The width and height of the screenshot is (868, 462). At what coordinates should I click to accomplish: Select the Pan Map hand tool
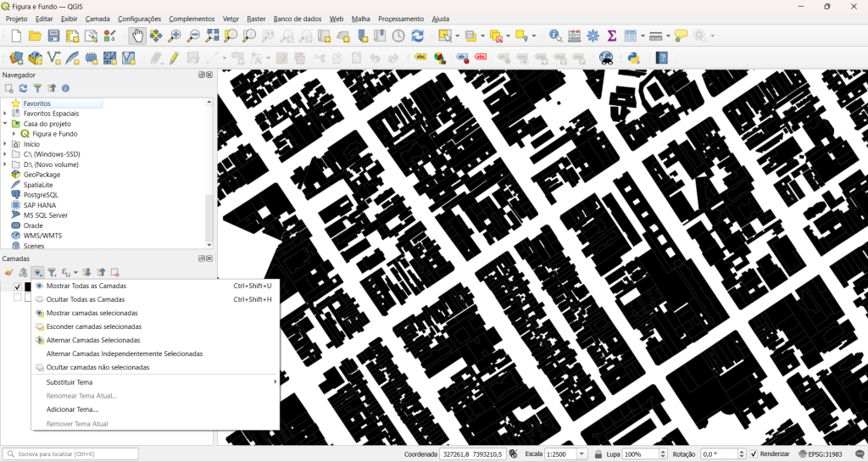136,36
